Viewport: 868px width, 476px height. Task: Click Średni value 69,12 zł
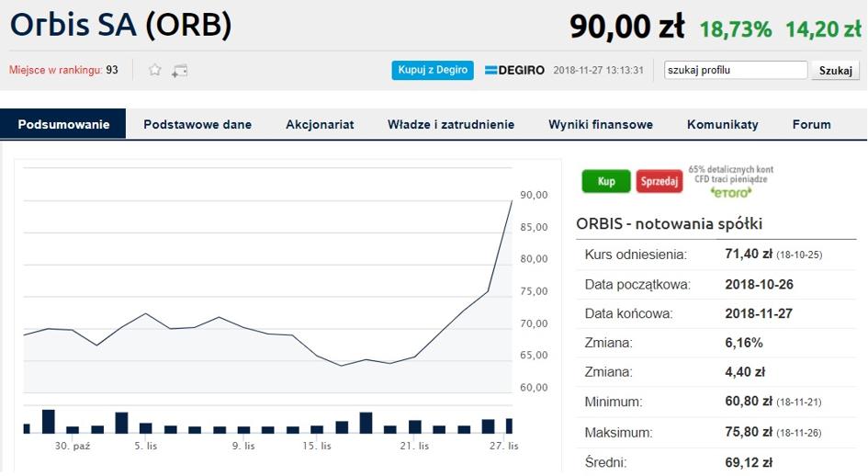coord(749,462)
